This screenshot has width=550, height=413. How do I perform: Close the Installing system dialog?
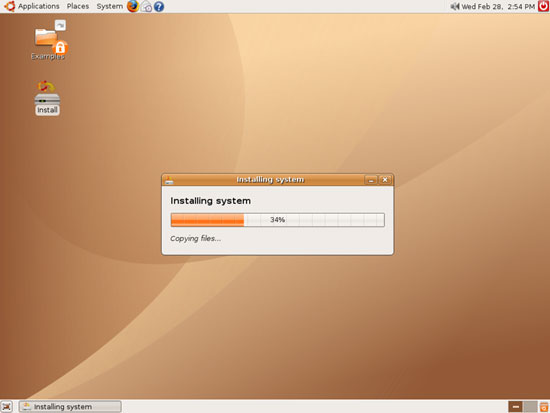(385, 180)
